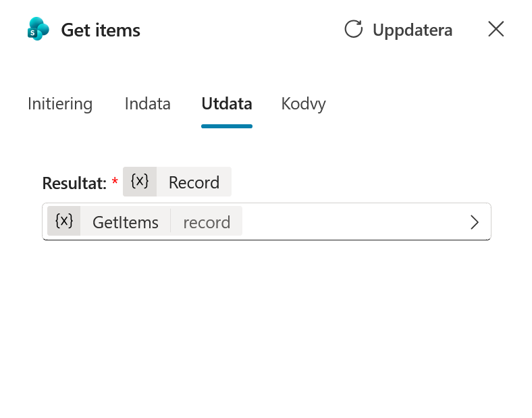The width and height of the screenshot is (532, 418).
Task: Click inside the Resultat variable input field
Action: pyautogui.click(x=267, y=221)
